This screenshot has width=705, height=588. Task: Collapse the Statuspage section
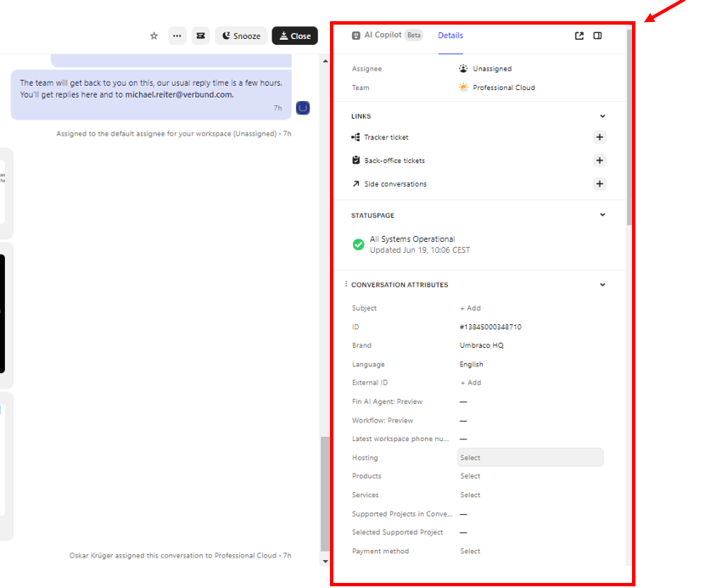click(602, 216)
